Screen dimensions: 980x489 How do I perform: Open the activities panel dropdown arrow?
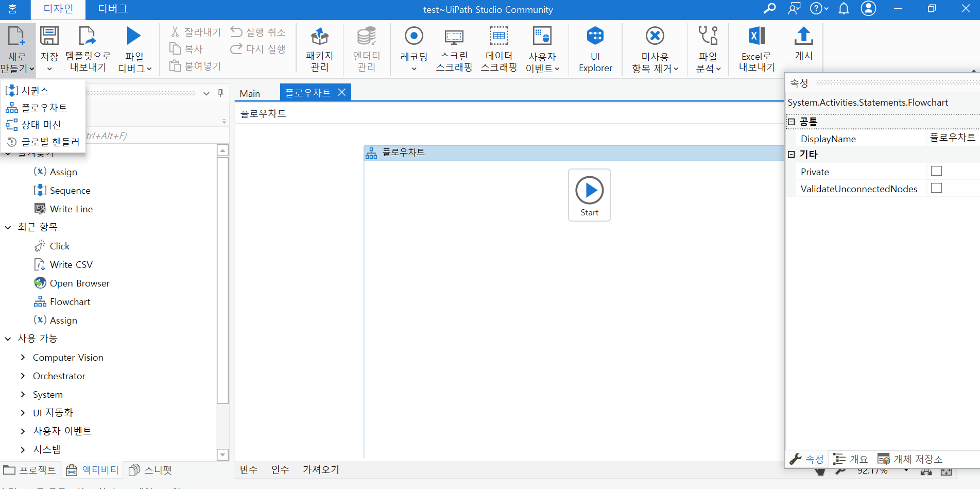[207, 93]
